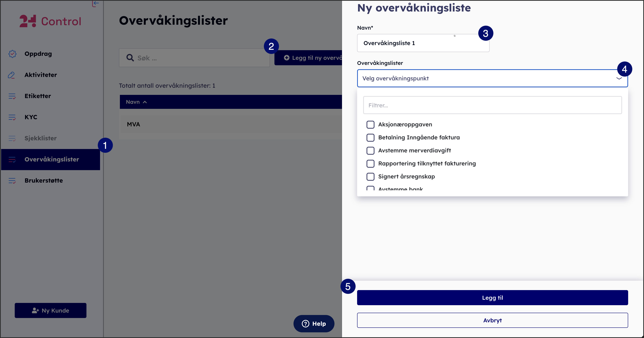644x338 pixels.
Task: Select Signert årsregnskap checkbox
Action: click(370, 176)
